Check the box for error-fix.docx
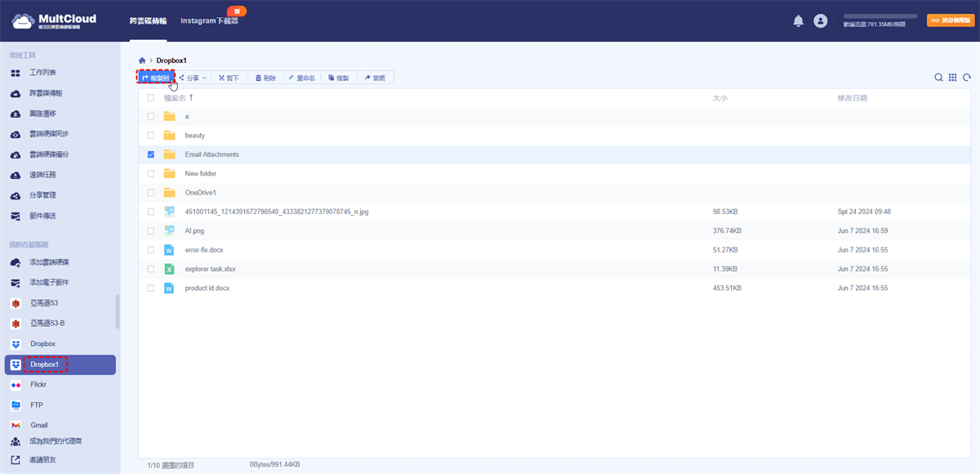 click(x=151, y=250)
